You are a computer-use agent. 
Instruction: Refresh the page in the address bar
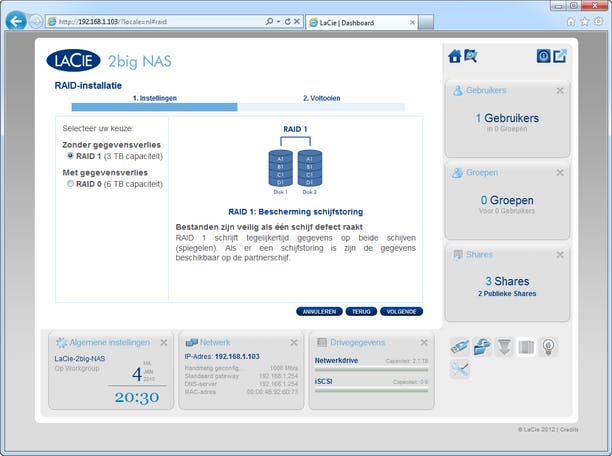[288, 21]
